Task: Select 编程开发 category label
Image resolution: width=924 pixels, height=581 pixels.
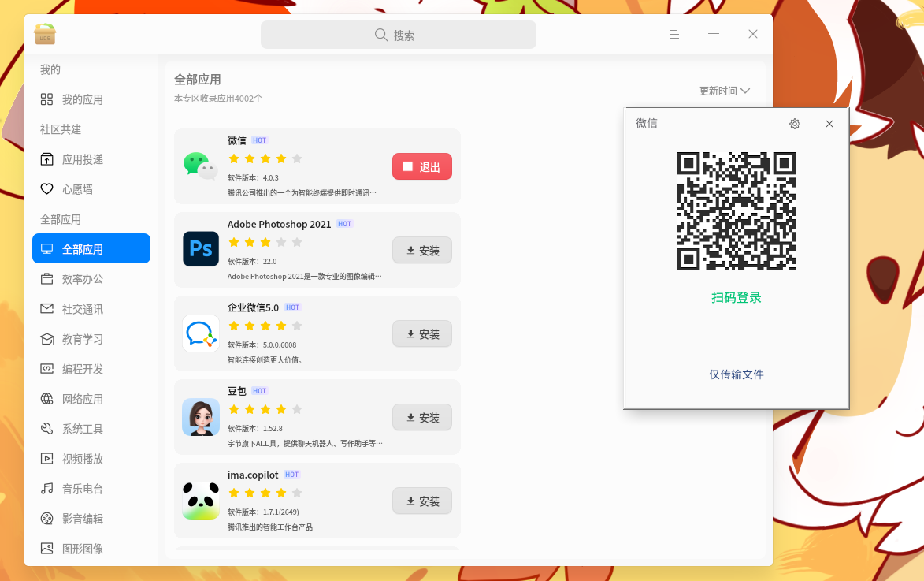Action: (x=83, y=369)
